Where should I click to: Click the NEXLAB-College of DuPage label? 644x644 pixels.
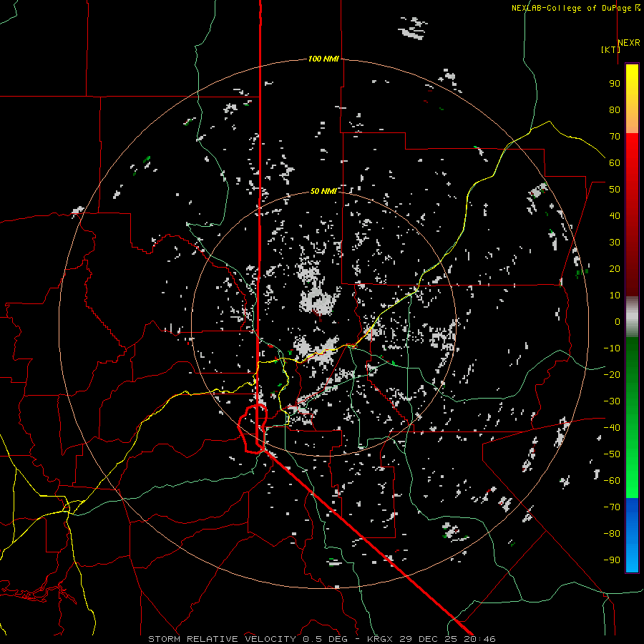pos(572,8)
